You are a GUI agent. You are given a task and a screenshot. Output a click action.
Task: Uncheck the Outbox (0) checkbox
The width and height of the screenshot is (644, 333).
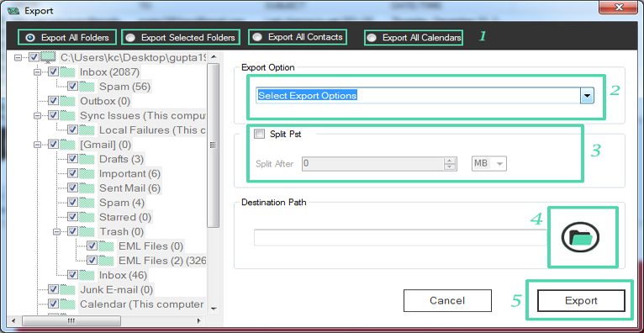pyautogui.click(x=54, y=101)
